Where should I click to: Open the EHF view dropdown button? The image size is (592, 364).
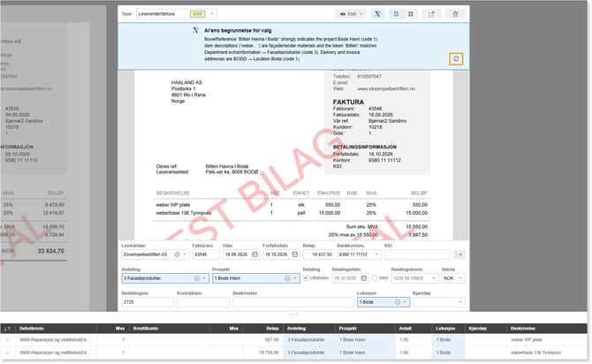coord(352,14)
